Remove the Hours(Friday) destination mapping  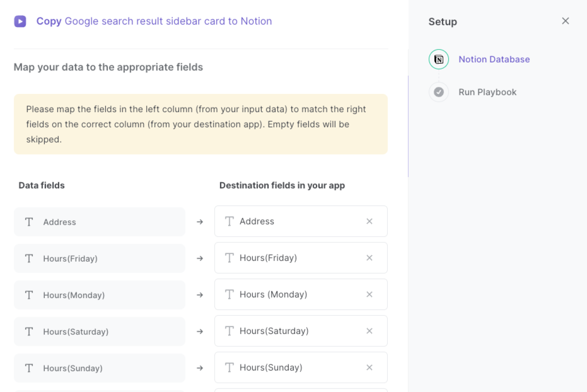pyautogui.click(x=369, y=258)
